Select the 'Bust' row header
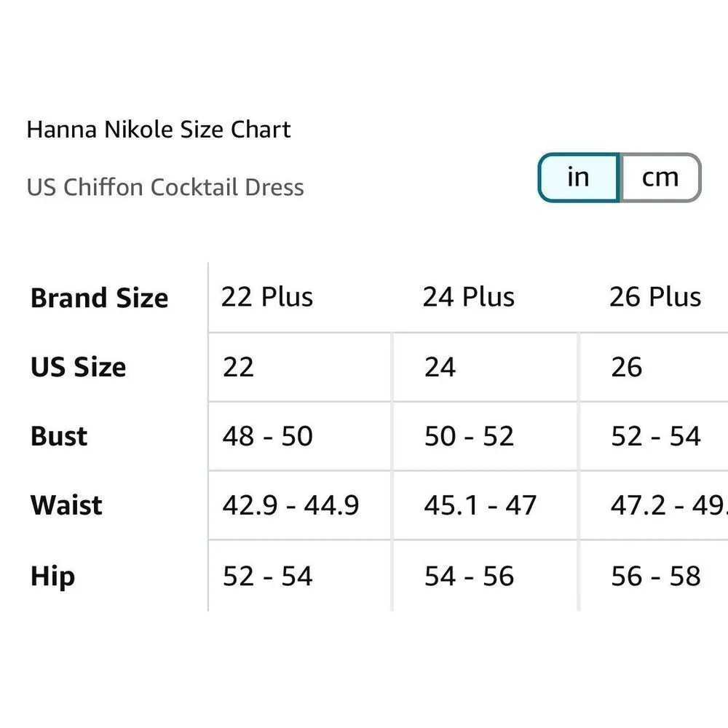 pos(59,436)
